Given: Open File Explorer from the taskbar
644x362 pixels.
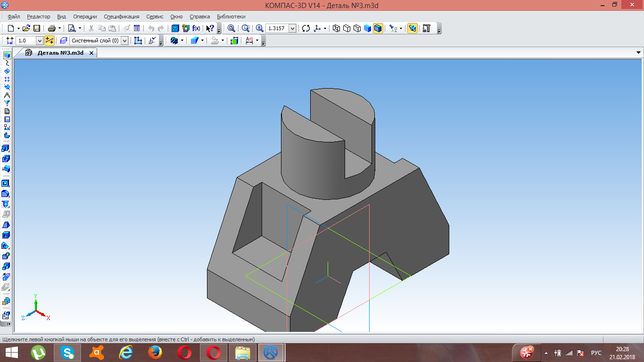Looking at the screenshot, I should [243, 353].
